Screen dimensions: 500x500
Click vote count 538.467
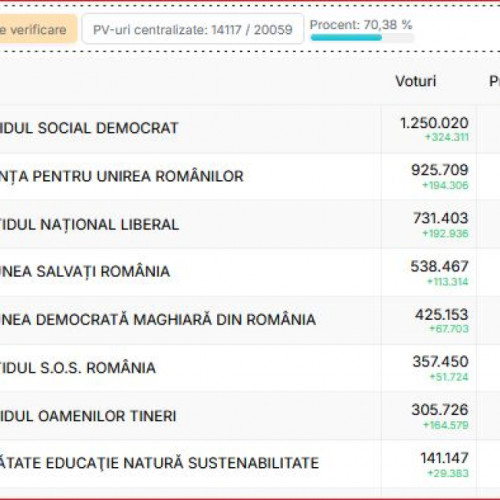click(x=439, y=266)
